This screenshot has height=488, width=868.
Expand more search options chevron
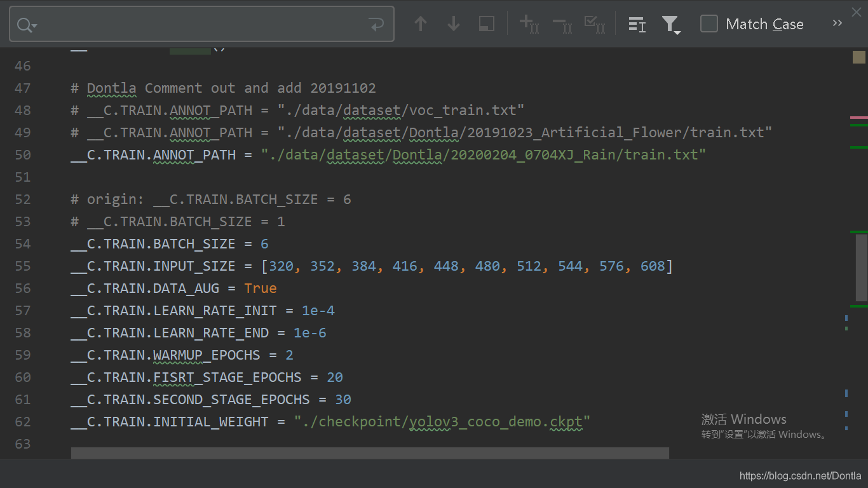[x=837, y=24]
